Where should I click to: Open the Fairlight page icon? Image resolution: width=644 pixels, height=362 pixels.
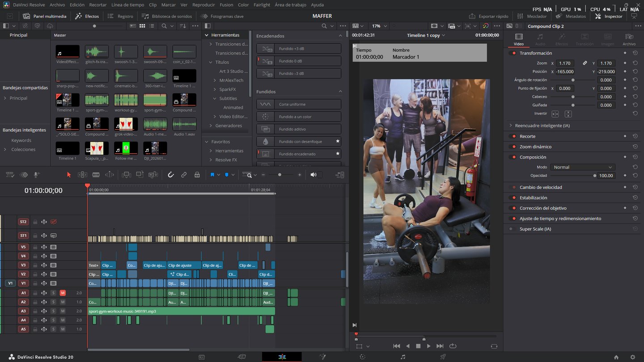(403, 357)
